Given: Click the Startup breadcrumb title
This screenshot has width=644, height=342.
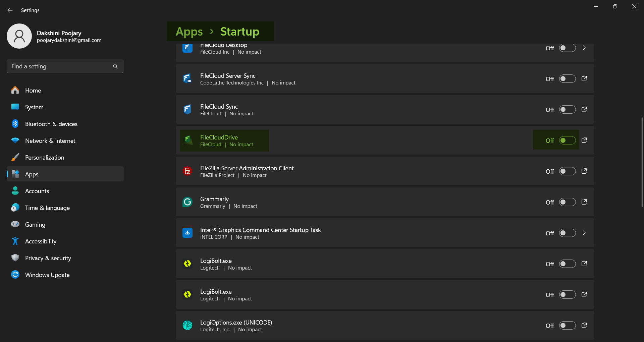Looking at the screenshot, I should [240, 32].
